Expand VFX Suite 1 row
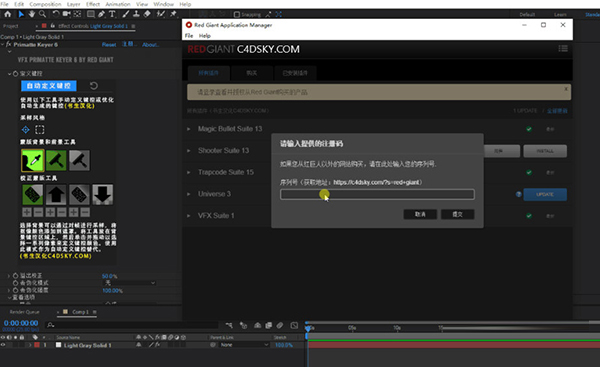 pos(189,216)
